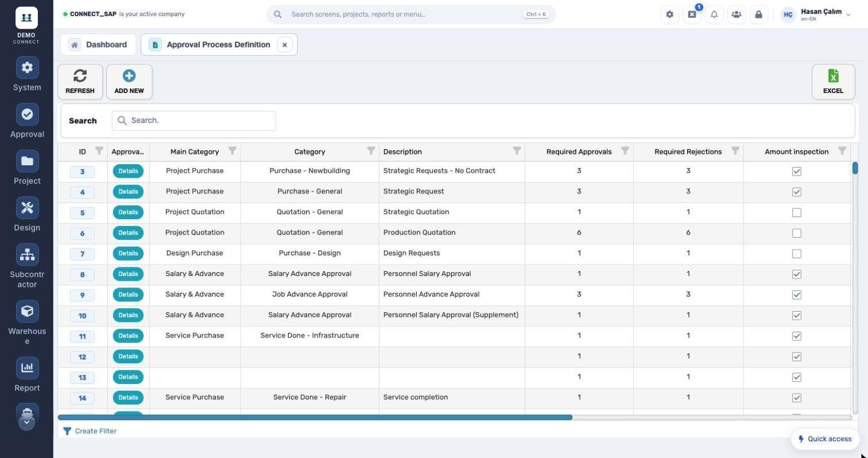This screenshot has width=868, height=458.
Task: Click the Add New toolbar button
Action: (129, 81)
